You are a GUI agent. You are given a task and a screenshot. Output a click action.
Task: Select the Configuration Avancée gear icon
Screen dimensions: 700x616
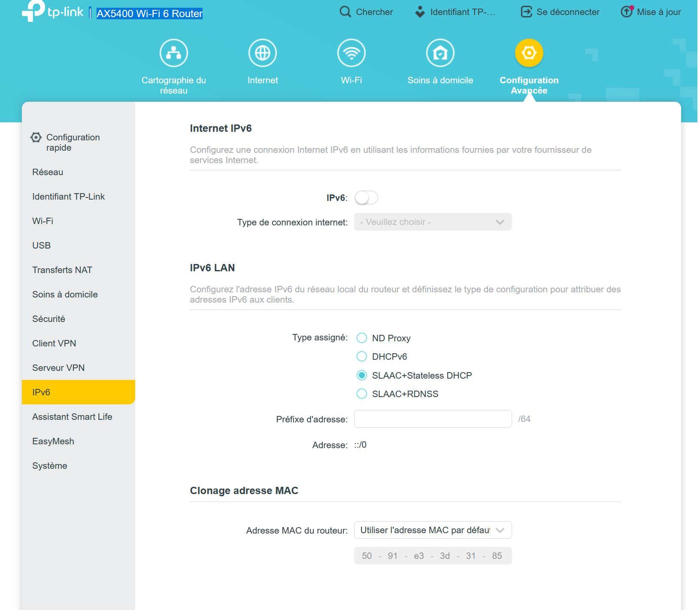[x=529, y=53]
